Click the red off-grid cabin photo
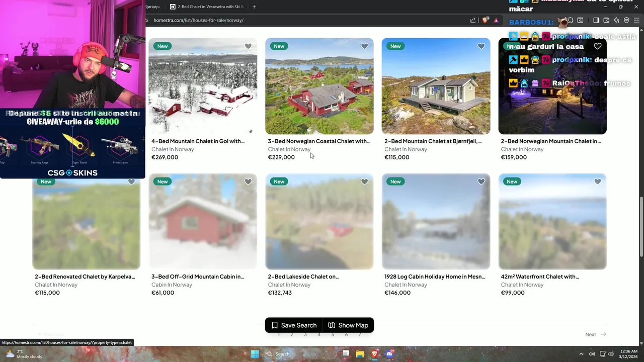This screenshot has width=644, height=362. 203,221
